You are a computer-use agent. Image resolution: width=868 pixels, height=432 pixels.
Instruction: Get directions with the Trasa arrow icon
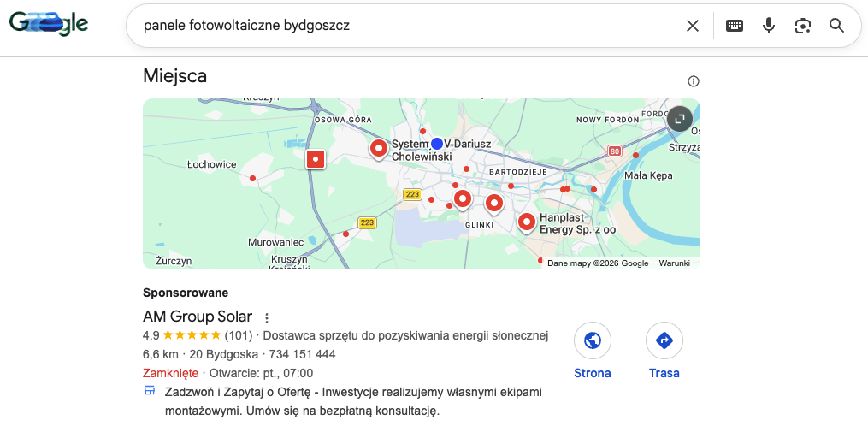pos(664,340)
